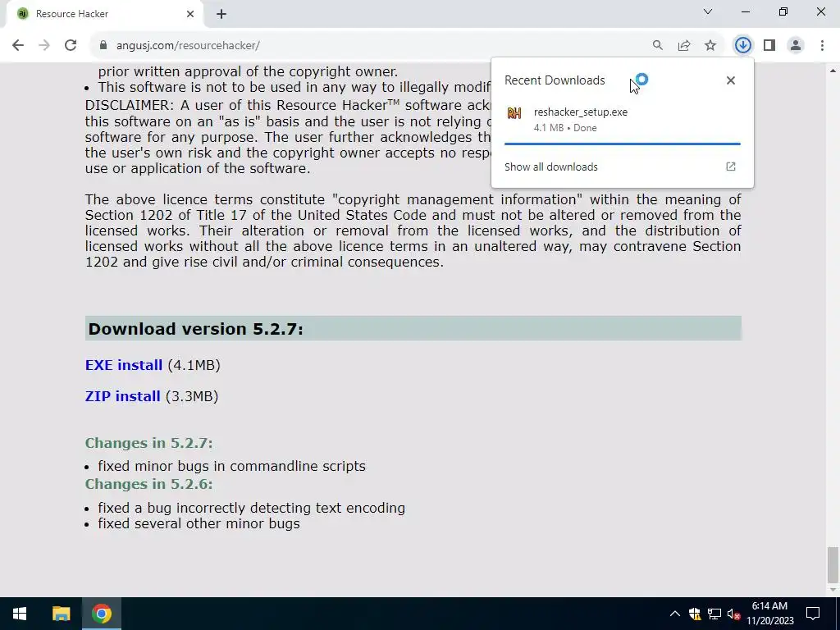Open downloaded reshacker_setup.exe file
Viewport: 840px width, 630px height.
pos(623,120)
